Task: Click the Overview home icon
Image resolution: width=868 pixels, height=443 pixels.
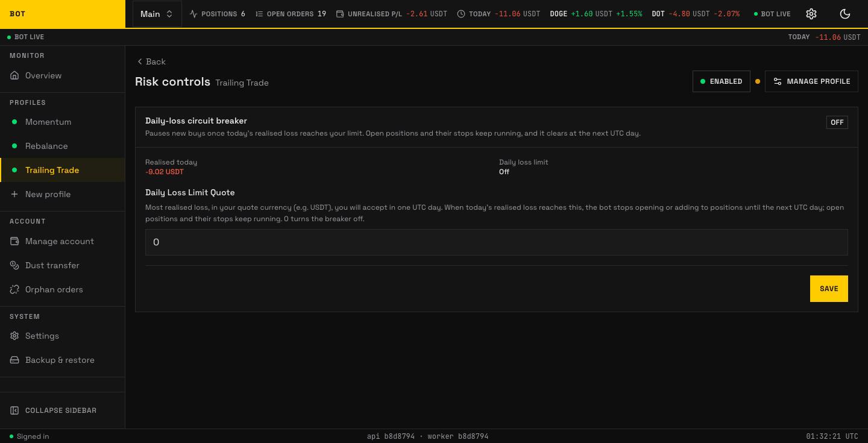Action: (x=14, y=75)
